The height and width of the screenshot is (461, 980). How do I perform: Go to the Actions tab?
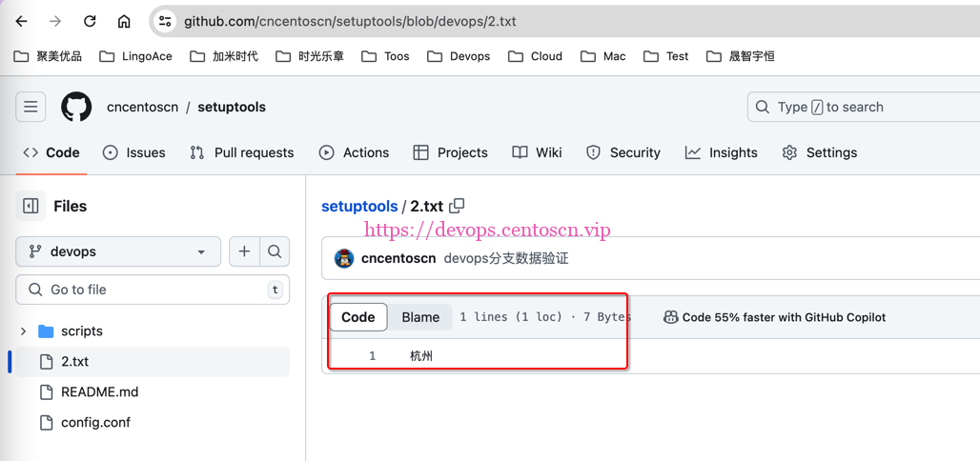354,152
